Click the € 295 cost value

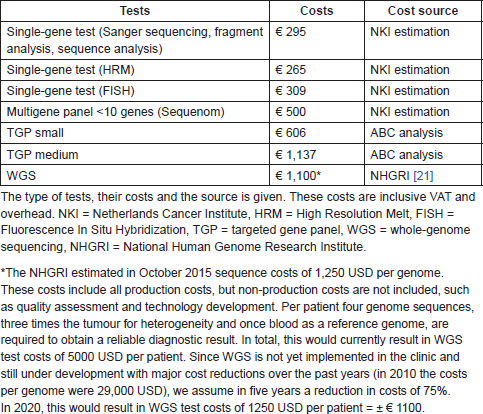pyautogui.click(x=290, y=32)
